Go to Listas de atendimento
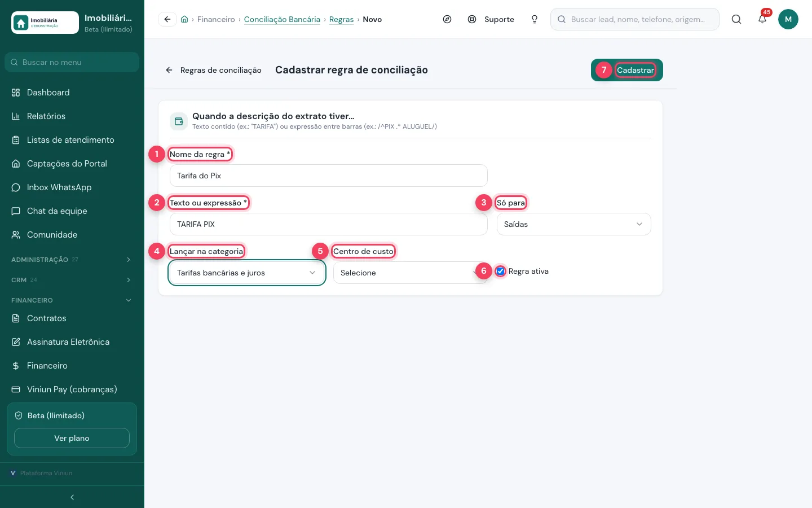The height and width of the screenshot is (508, 812). (72, 140)
